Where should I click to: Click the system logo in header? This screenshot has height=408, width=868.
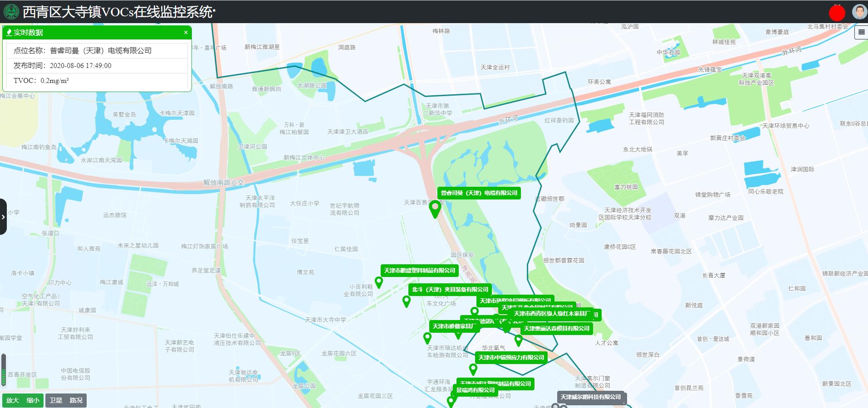tap(11, 12)
